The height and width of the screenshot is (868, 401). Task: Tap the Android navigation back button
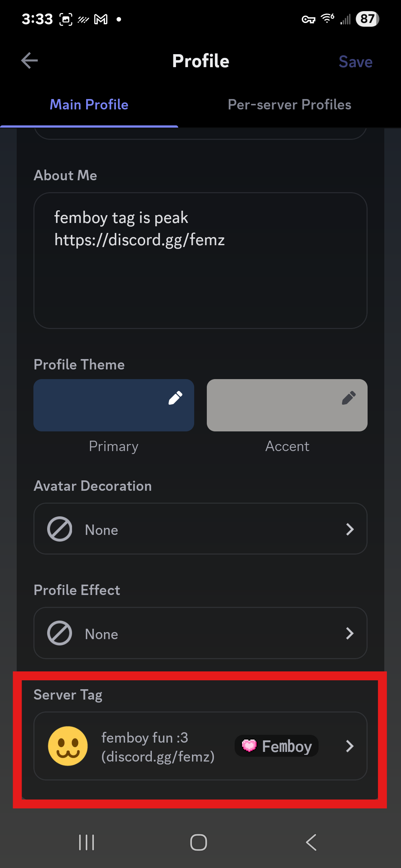(x=311, y=842)
